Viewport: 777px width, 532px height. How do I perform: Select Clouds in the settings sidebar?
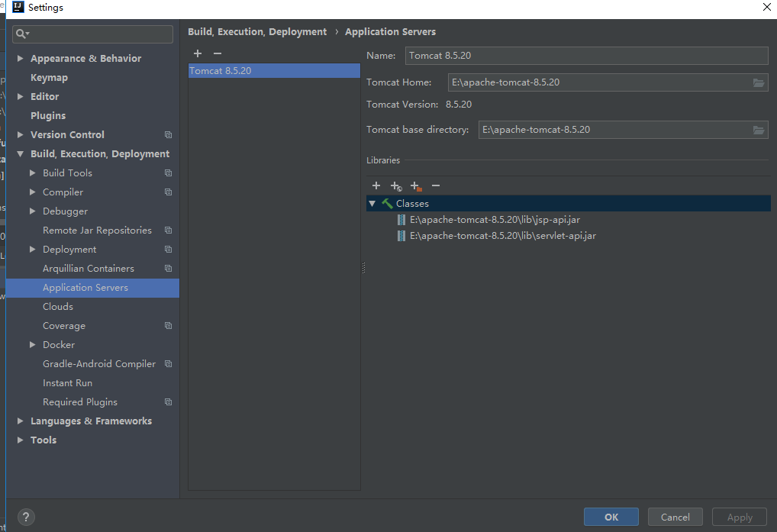57,306
